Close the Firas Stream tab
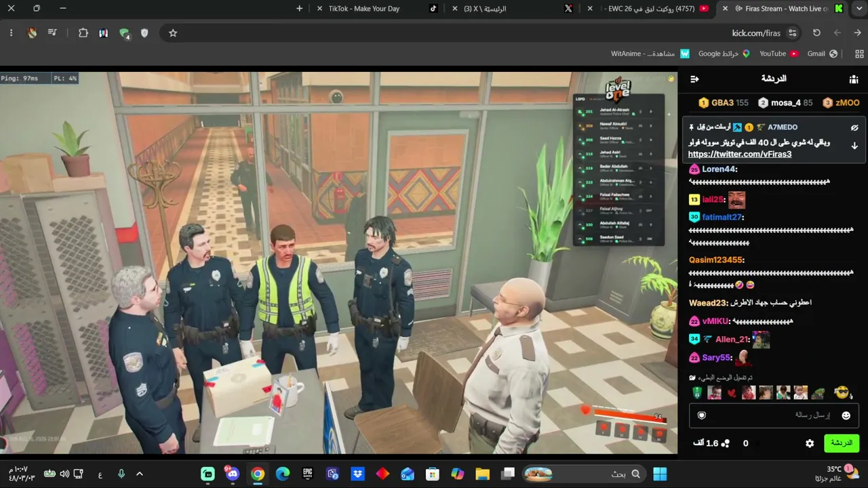This screenshot has width=868, height=488. 726,8
